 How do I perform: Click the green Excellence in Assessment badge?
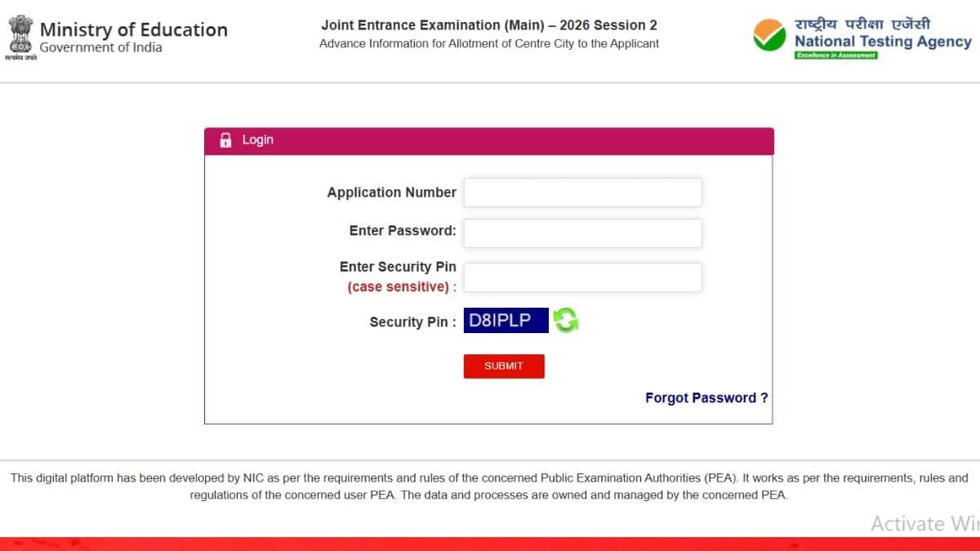tap(836, 56)
